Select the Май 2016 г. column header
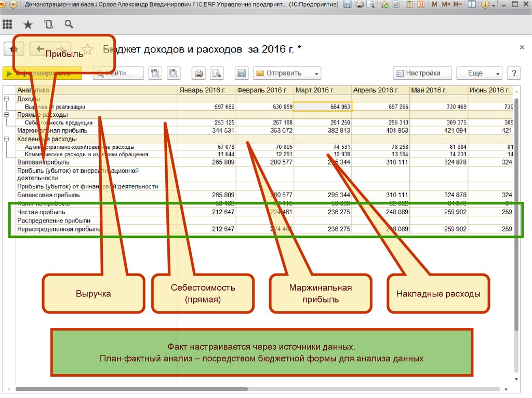The width and height of the screenshot is (532, 398). pos(438,90)
